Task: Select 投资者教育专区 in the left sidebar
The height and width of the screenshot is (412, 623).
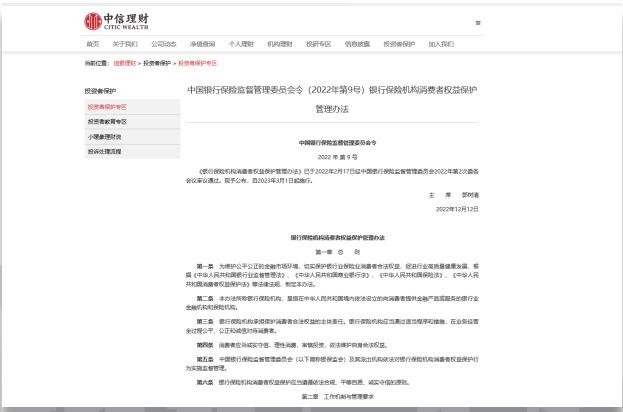Action: (107, 121)
